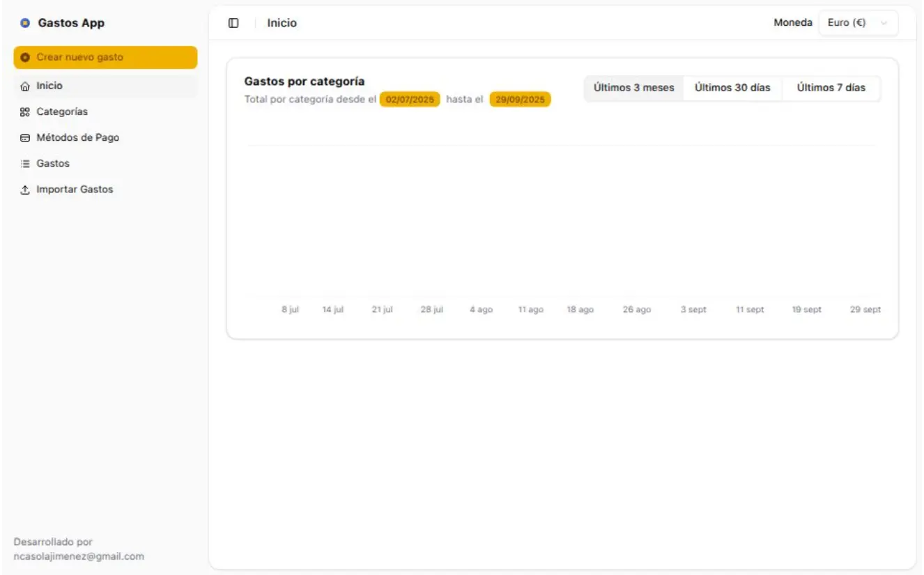Viewport: 924px width, 575px height.
Task: Open the Categorías menu item
Action: point(62,112)
